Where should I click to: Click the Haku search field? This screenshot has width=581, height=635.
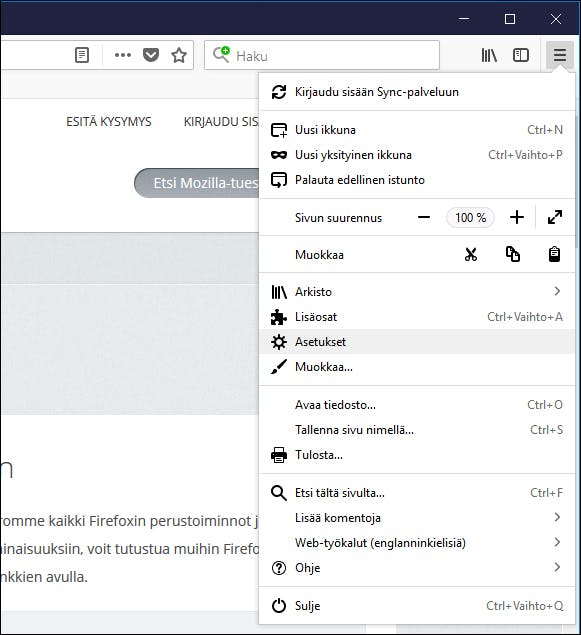322,55
